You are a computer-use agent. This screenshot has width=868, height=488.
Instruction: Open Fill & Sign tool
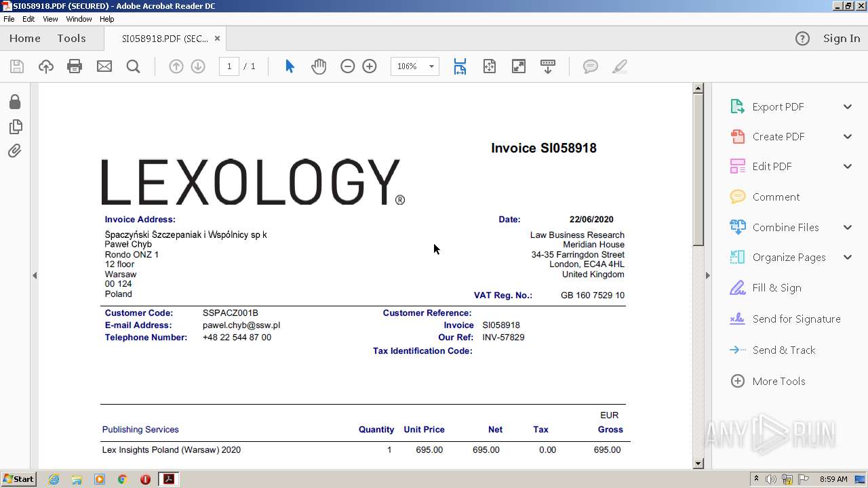(776, 287)
